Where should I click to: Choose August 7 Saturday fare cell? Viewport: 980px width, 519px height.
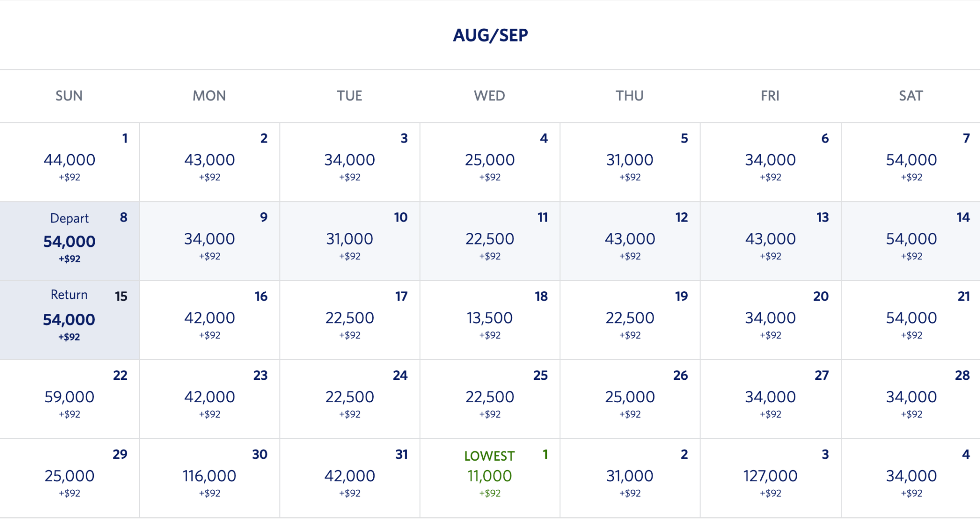click(x=911, y=161)
